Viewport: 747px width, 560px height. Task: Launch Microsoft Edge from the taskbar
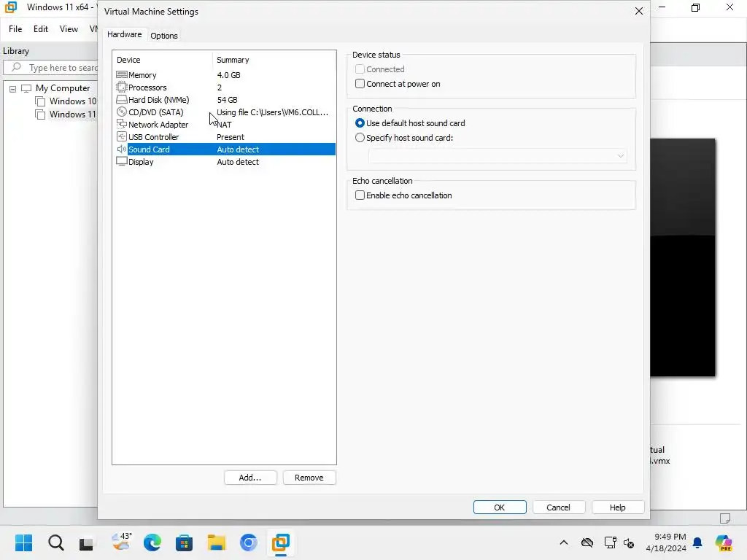[152, 542]
